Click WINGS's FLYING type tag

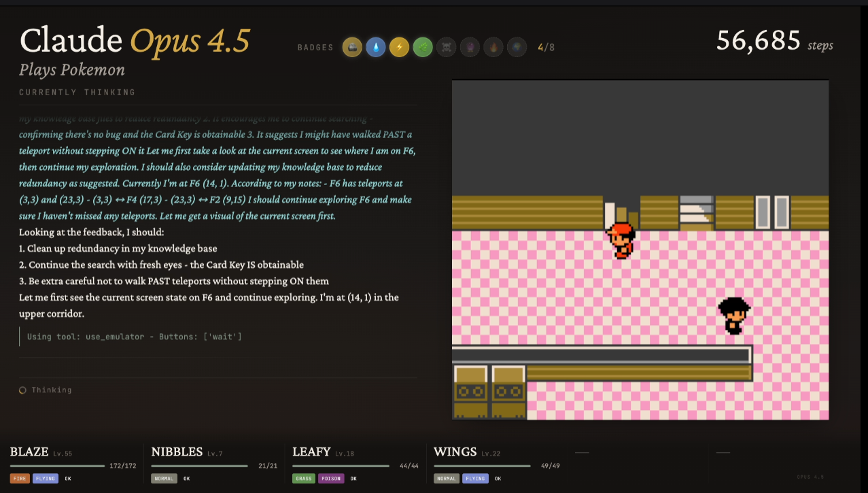475,479
